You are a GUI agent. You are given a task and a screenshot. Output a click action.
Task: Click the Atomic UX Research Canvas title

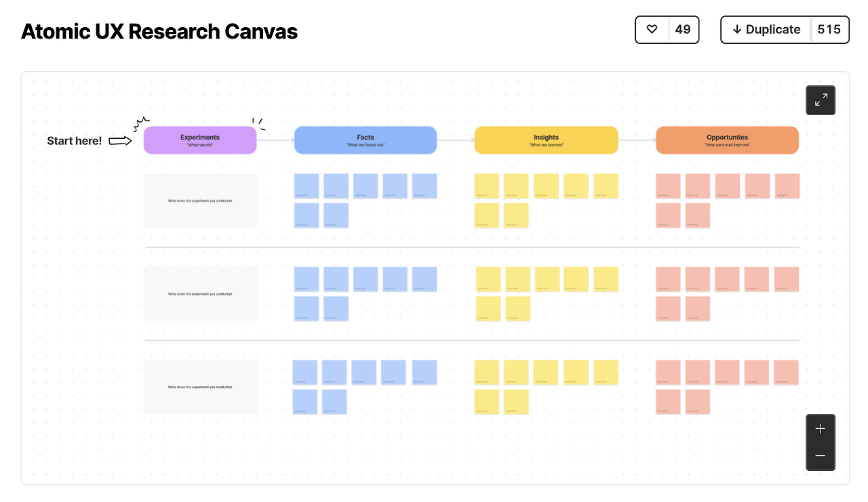pyautogui.click(x=159, y=31)
